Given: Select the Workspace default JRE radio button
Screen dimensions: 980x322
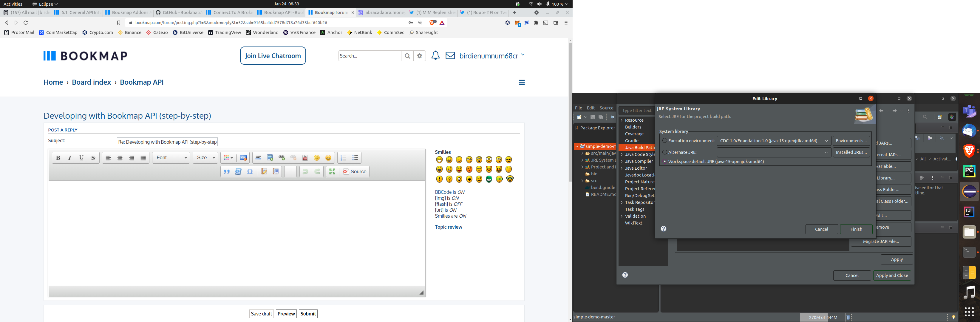Looking at the screenshot, I should click(x=665, y=161).
